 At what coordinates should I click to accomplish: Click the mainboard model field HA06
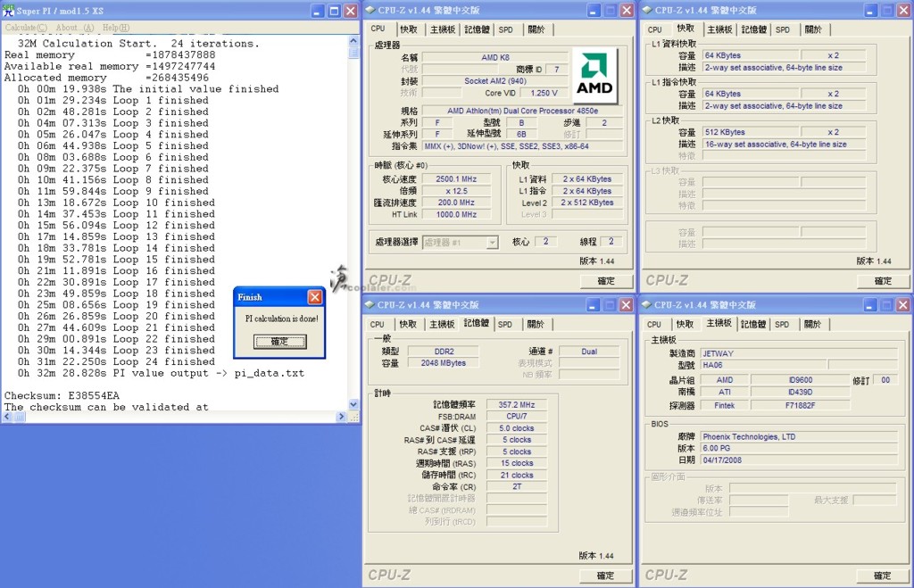762,365
